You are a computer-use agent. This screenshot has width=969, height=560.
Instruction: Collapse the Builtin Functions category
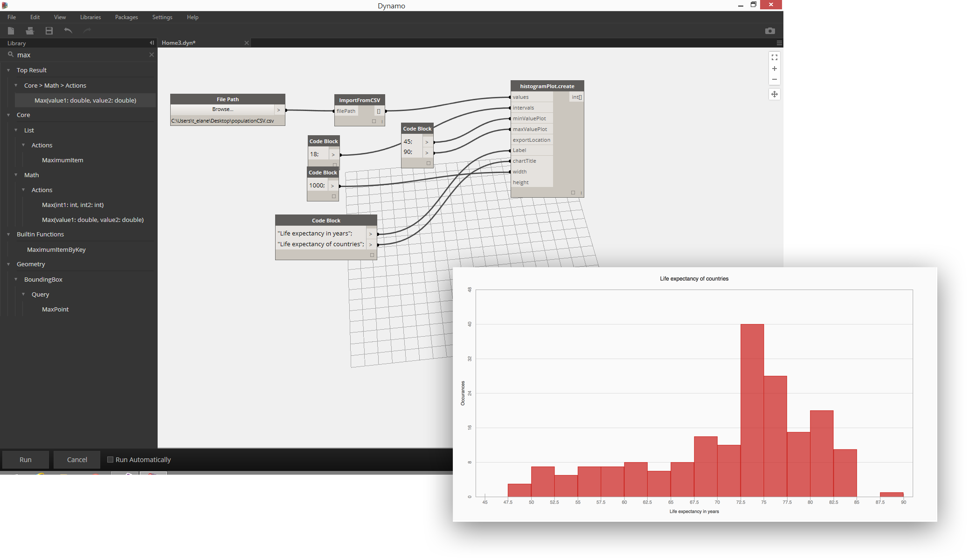click(x=8, y=234)
